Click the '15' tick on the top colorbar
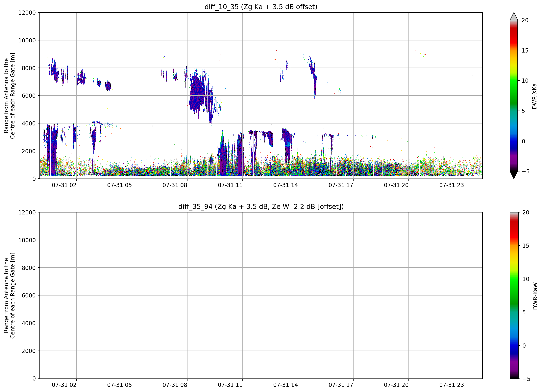Image resolution: width=542 pixels, height=392 pixels. (x=525, y=51)
